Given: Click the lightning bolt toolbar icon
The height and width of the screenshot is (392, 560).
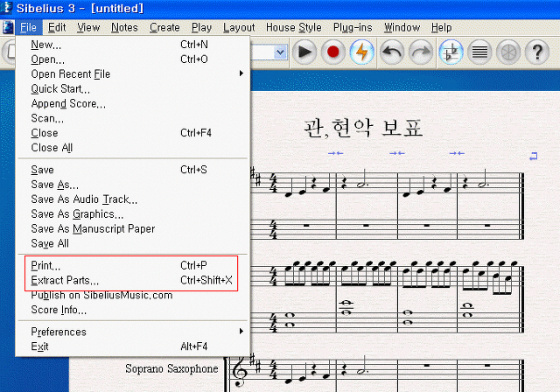Looking at the screenshot, I should (361, 52).
